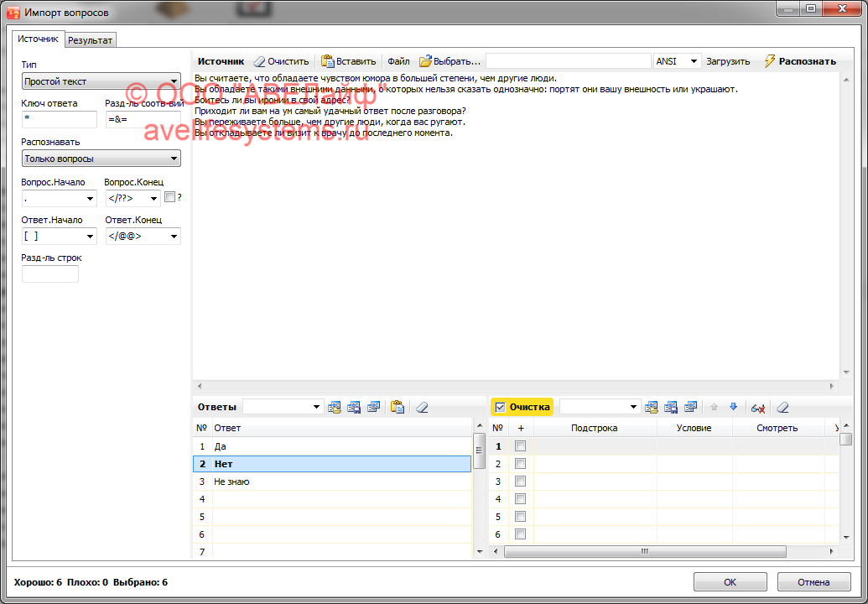
Task: Click the delete glasses icon in Очистка toolbar
Action: tap(758, 407)
